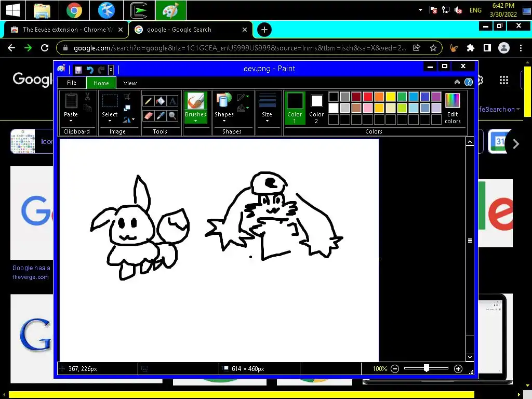Expand the Shapes dropdown arrow
The image size is (532, 399).
click(224, 121)
